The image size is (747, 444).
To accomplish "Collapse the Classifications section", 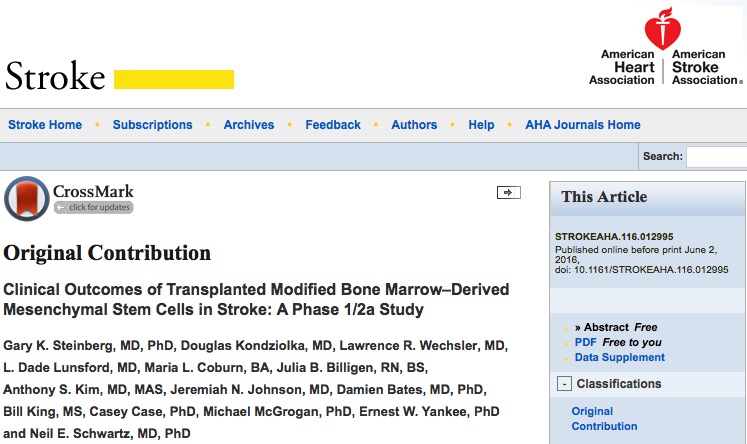I will coord(564,383).
